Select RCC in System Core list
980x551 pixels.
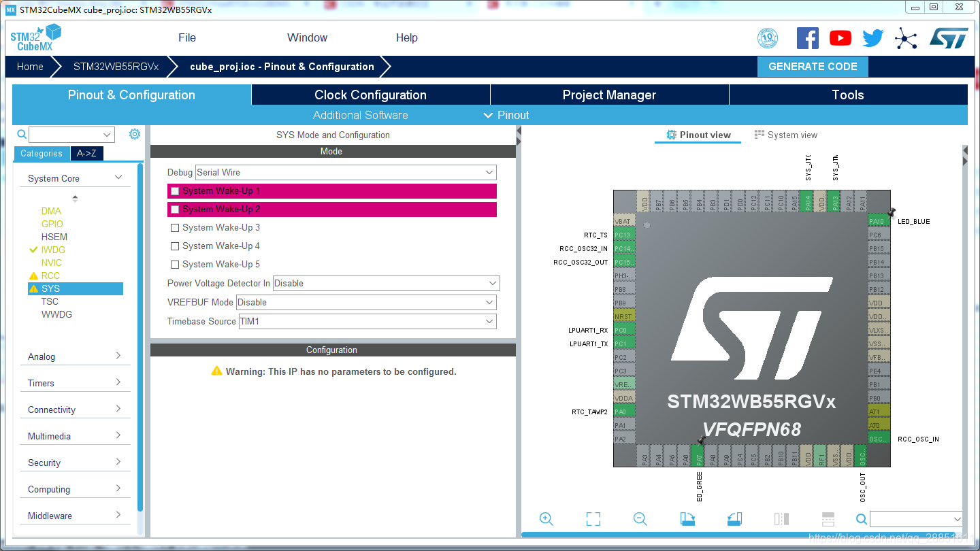tap(50, 275)
